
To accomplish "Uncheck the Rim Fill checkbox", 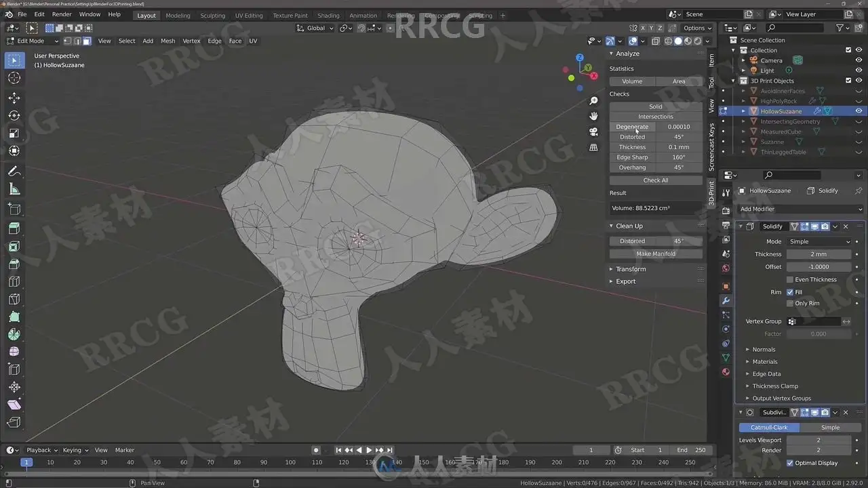I will [790, 292].
